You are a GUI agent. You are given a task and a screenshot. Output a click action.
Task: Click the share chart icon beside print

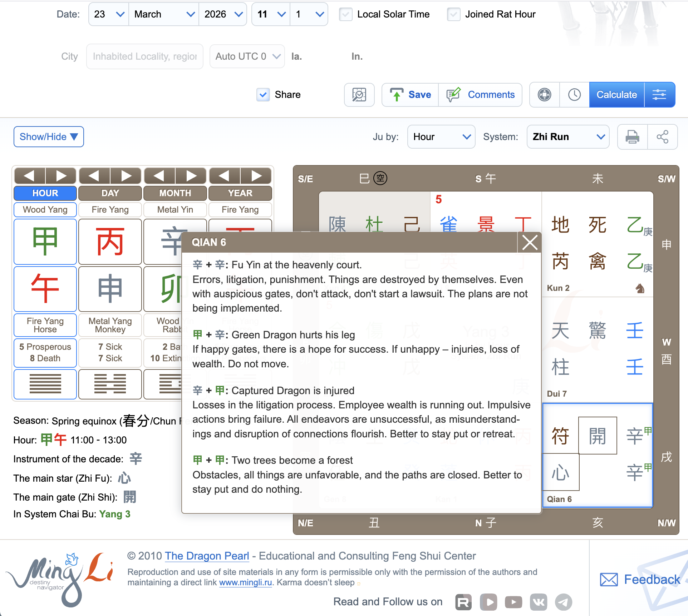pyautogui.click(x=663, y=136)
